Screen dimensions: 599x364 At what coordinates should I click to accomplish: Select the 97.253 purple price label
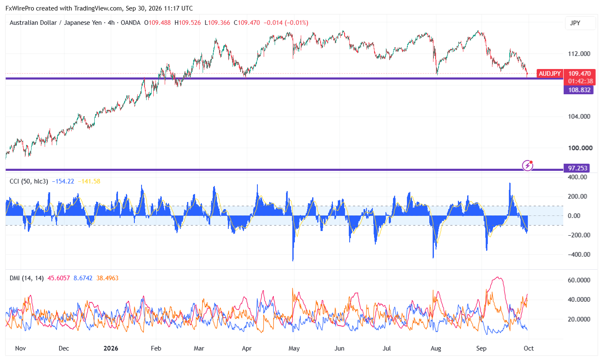[577, 168]
